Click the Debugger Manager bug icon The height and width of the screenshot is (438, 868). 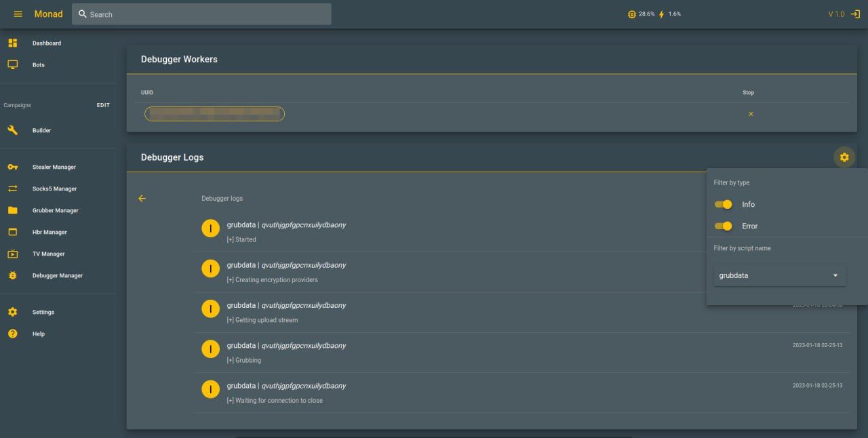(12, 275)
